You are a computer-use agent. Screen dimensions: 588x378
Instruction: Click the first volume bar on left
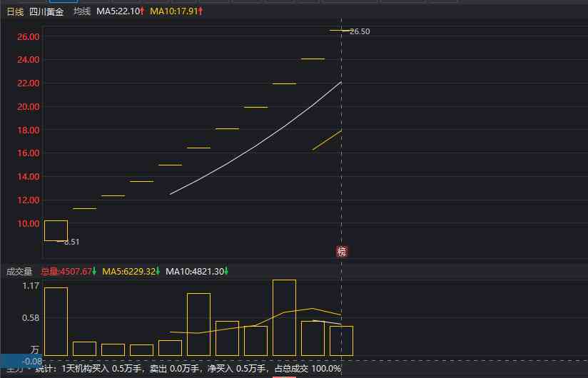tap(56, 321)
